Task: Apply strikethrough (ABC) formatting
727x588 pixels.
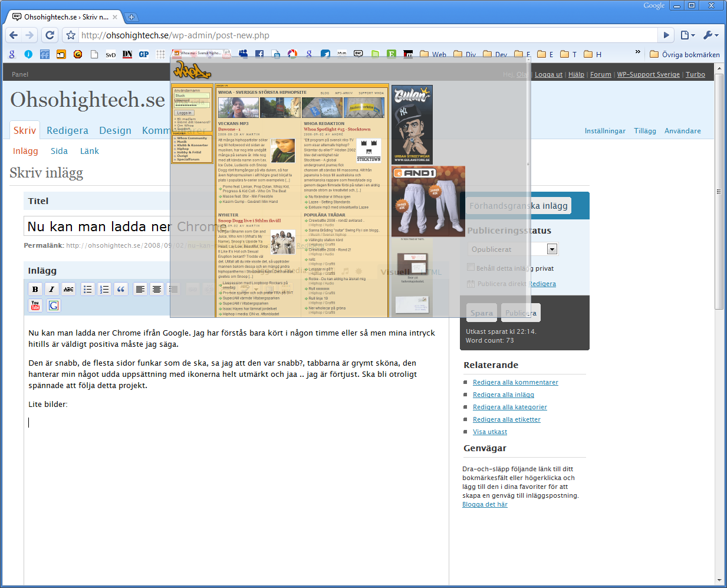Action: [x=69, y=289]
